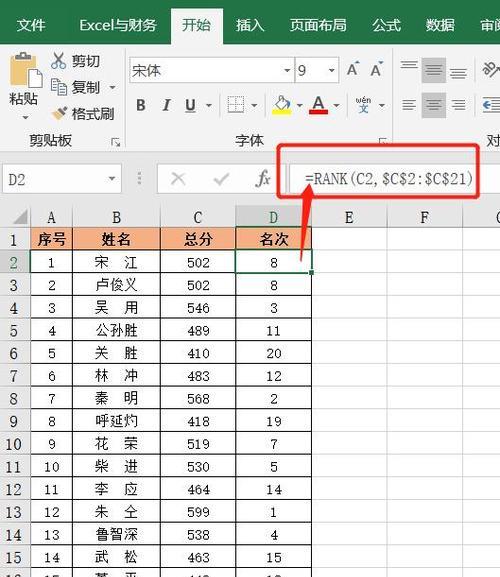The height and width of the screenshot is (577, 500).
Task: Cancel formula entry X icon
Action: [x=178, y=179]
